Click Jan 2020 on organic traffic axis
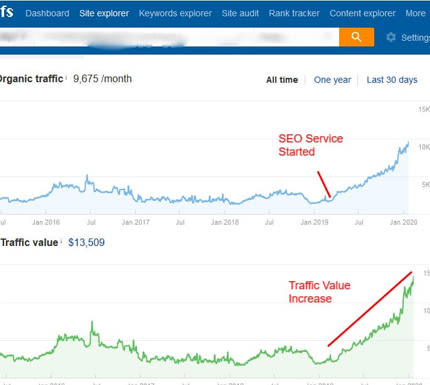 [x=404, y=222]
